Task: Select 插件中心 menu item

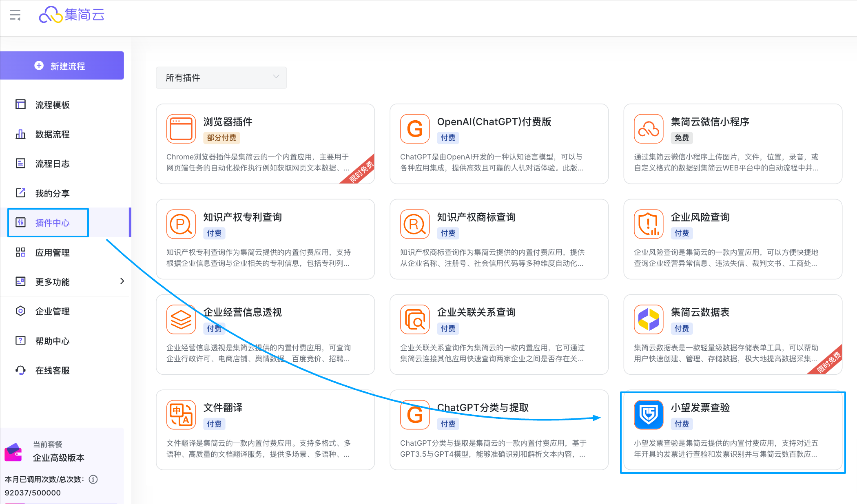Action: [x=65, y=223]
